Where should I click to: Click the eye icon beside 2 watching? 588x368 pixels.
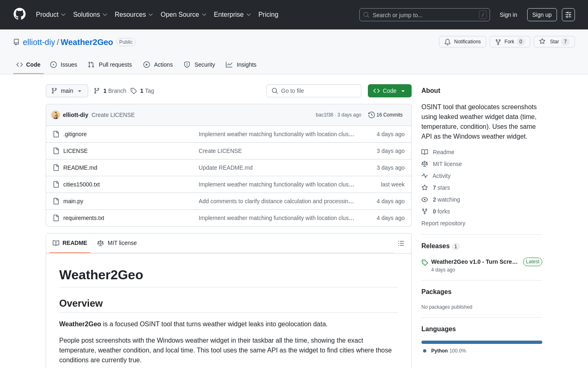tap(425, 200)
